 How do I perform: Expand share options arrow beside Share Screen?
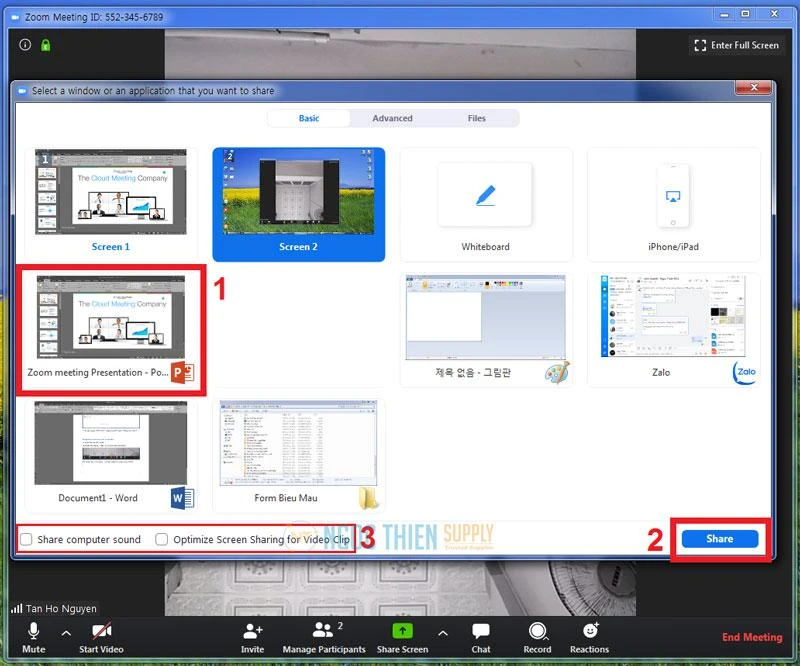coord(442,632)
